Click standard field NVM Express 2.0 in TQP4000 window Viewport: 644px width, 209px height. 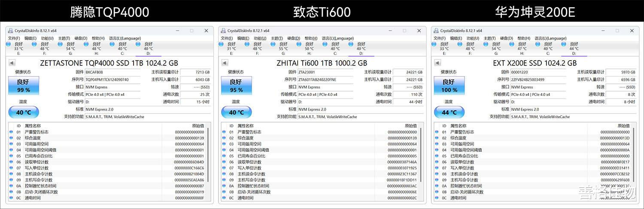coord(148,109)
